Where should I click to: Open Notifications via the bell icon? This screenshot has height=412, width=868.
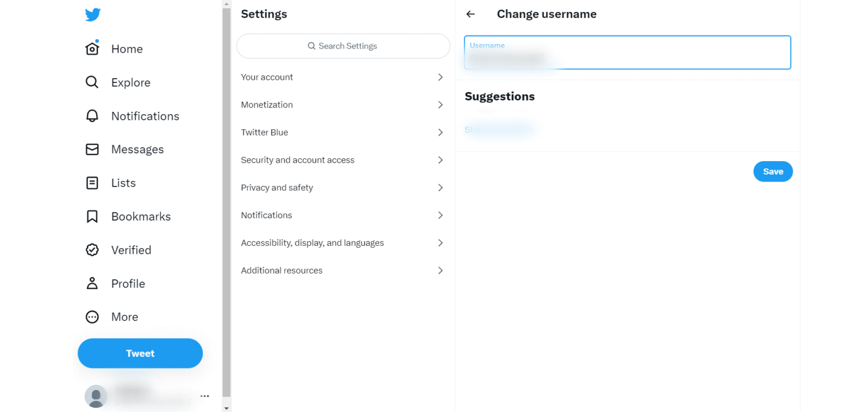[92, 116]
